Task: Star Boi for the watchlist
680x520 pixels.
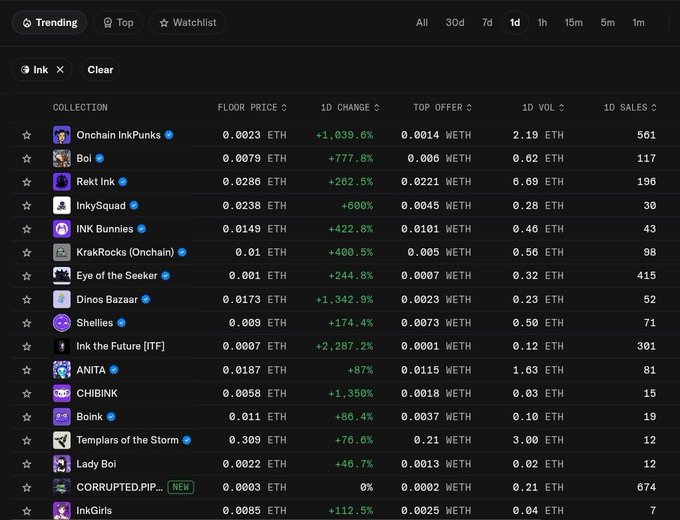Action: pos(27,158)
